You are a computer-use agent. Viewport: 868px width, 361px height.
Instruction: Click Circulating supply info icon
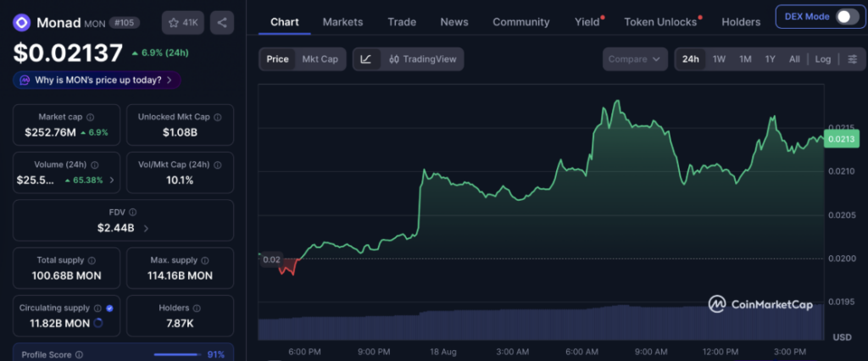pos(98,308)
